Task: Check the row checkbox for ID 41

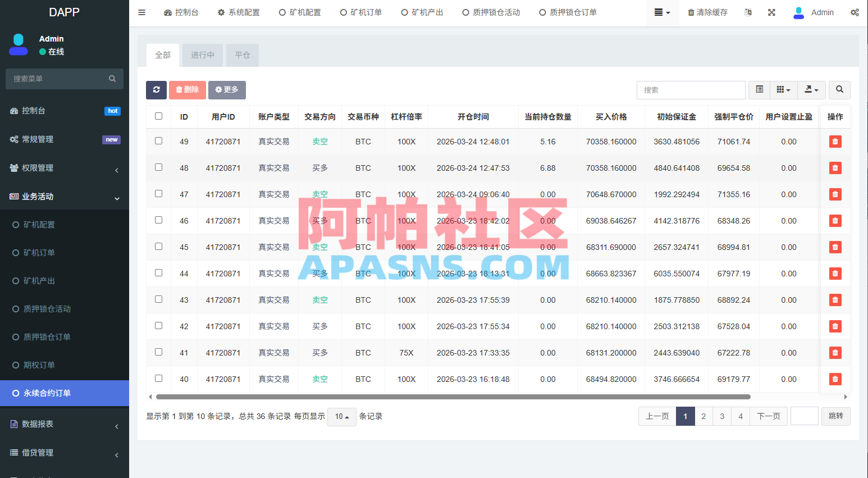Action: [x=158, y=352]
